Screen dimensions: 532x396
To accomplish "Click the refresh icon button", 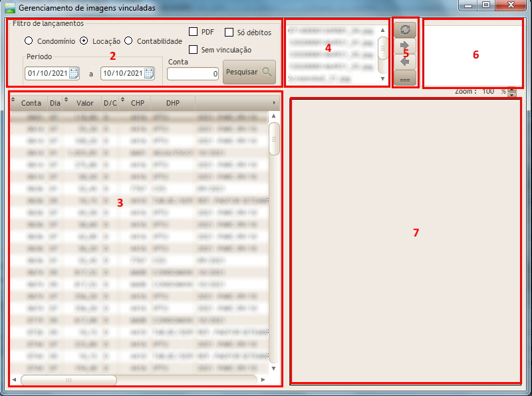I will click(404, 30).
